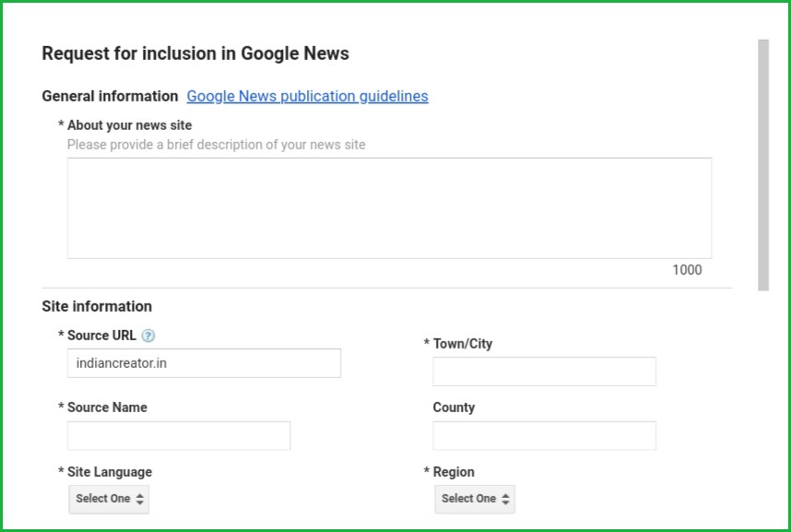Click the Town/City label text
The height and width of the screenshot is (532, 791).
pos(463,344)
